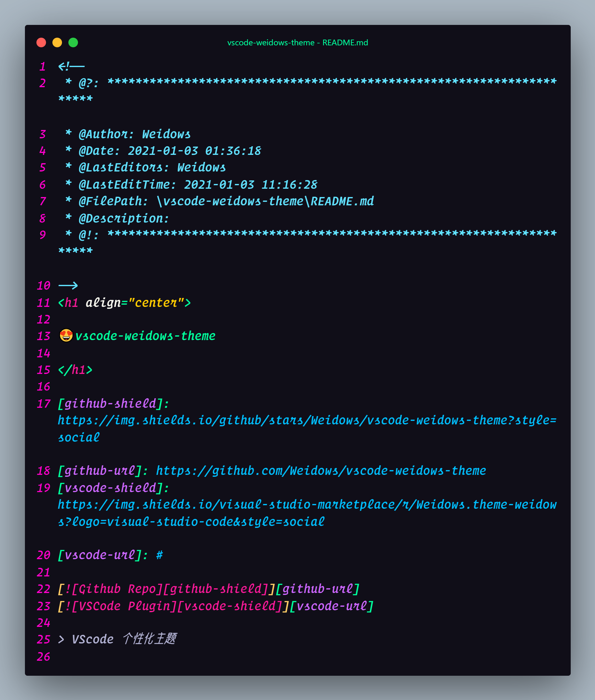Click the '[github-url]:' reference label on line 18
Viewport: 595px width, 700px height.
103,470
